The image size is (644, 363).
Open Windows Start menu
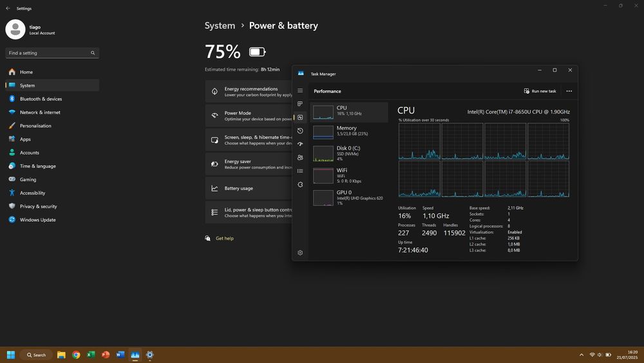click(11, 355)
